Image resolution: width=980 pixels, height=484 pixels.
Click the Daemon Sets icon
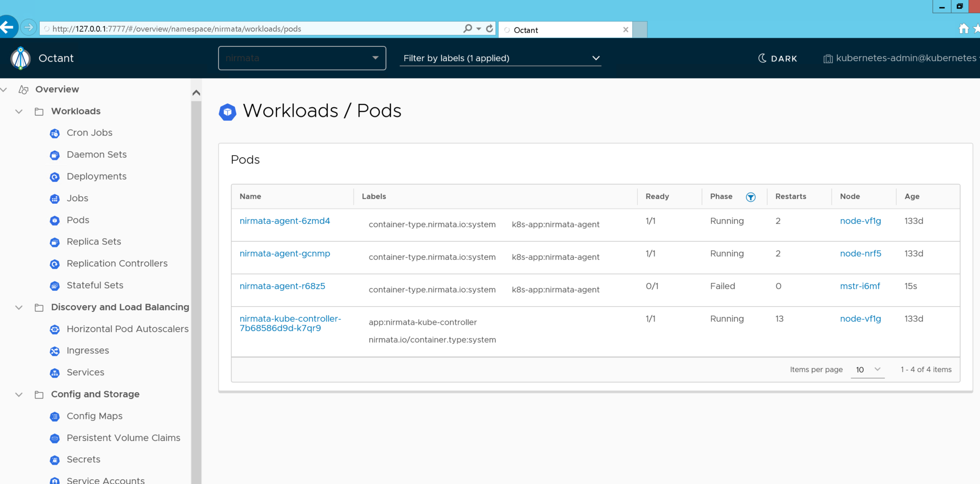[55, 155]
